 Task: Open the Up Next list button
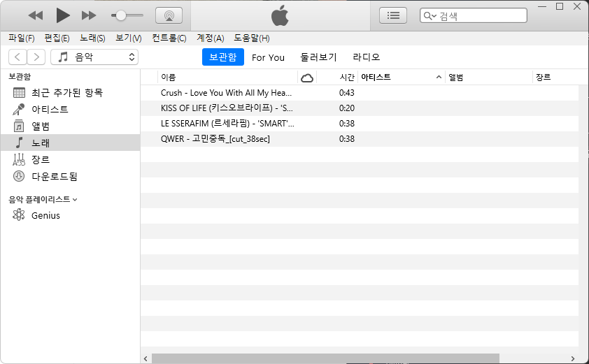click(x=393, y=15)
